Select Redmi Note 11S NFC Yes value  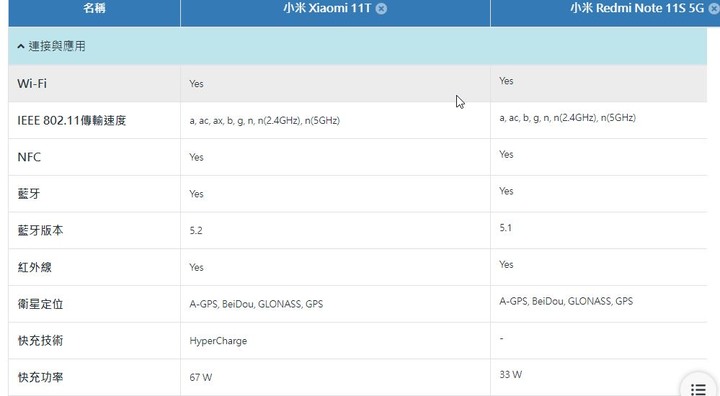[506, 154]
